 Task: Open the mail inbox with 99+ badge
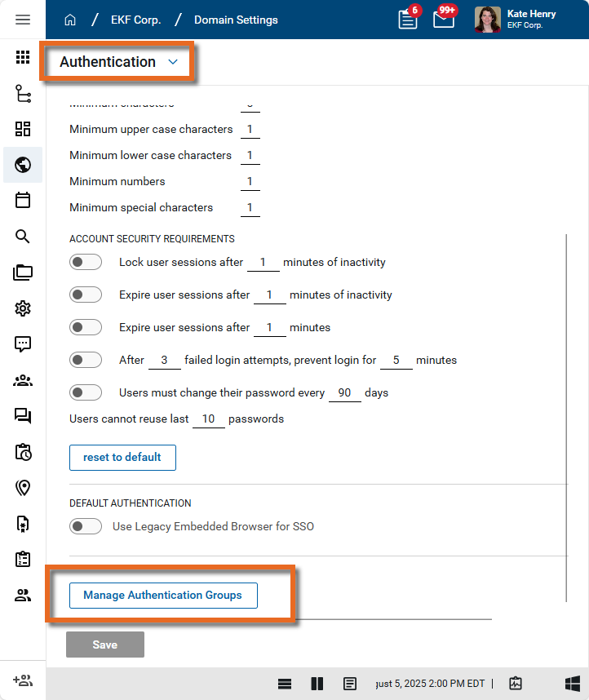(x=444, y=20)
